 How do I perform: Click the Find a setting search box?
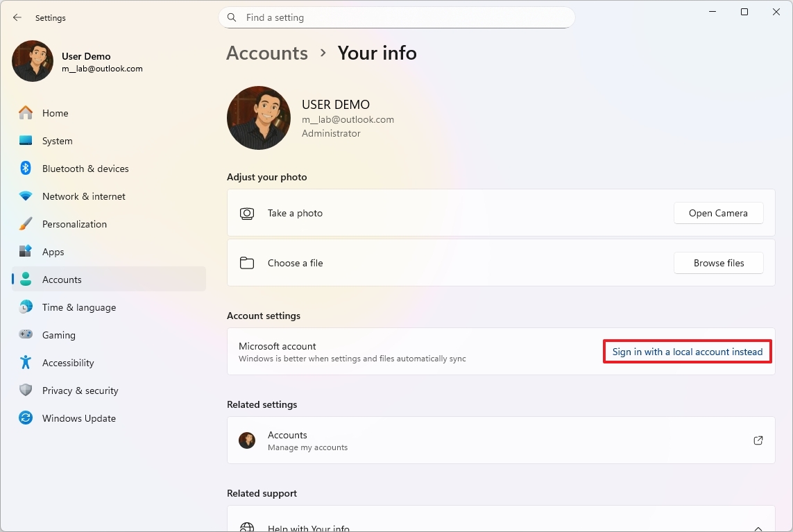coord(396,17)
